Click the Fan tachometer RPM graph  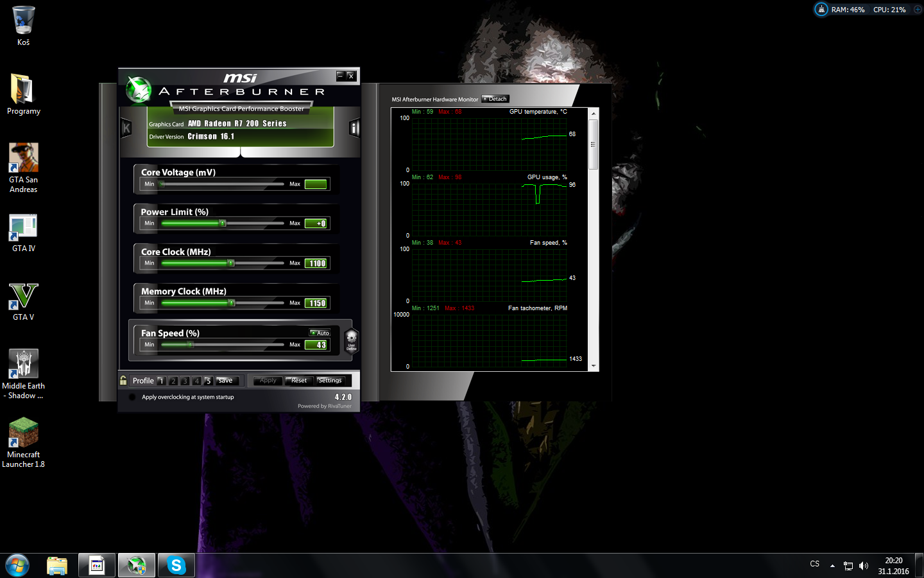[x=489, y=340]
